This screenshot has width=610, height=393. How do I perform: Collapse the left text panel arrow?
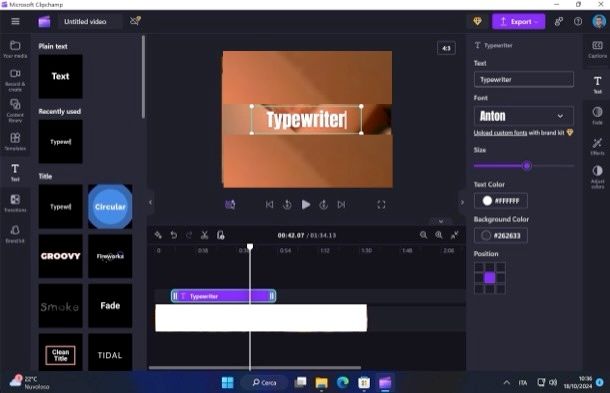click(150, 202)
